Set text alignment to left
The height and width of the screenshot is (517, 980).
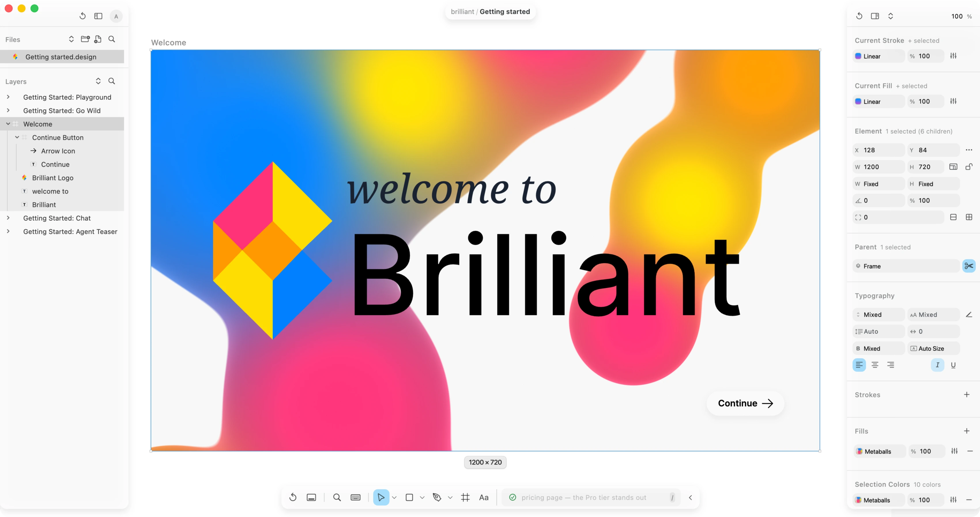coord(859,365)
